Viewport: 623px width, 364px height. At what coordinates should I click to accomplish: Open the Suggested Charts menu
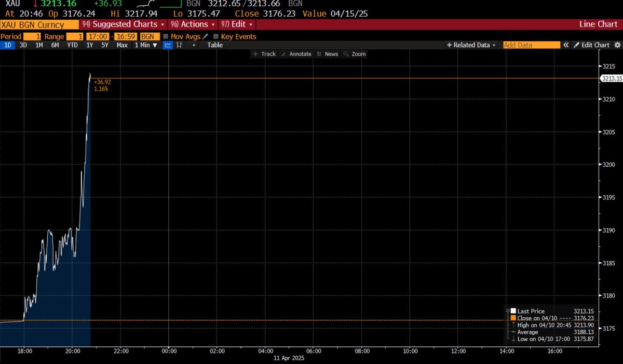coord(124,24)
